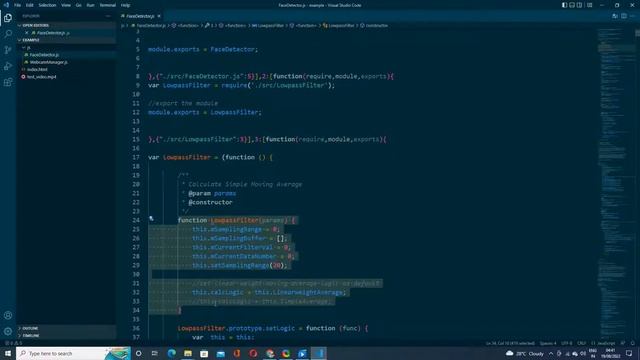Split the editor to the right
The width and height of the screenshot is (640, 360).
pyautogui.click(x=624, y=16)
